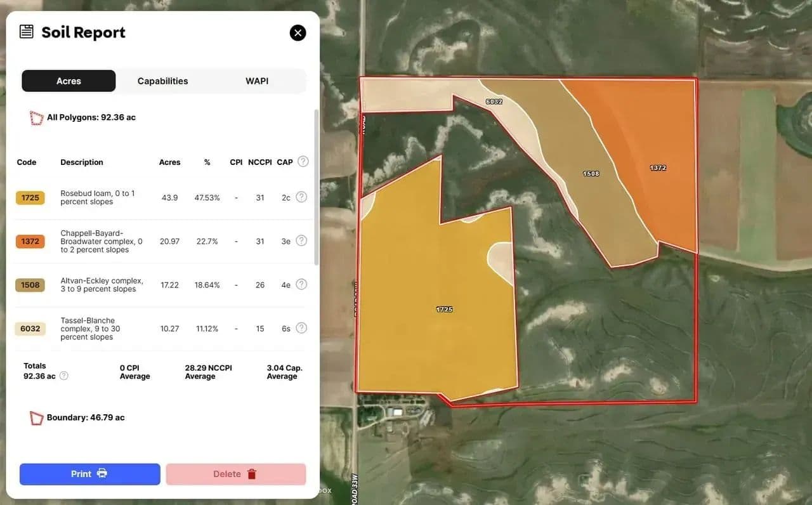The width and height of the screenshot is (812, 505).
Task: Select the Acres tab
Action: pos(69,81)
